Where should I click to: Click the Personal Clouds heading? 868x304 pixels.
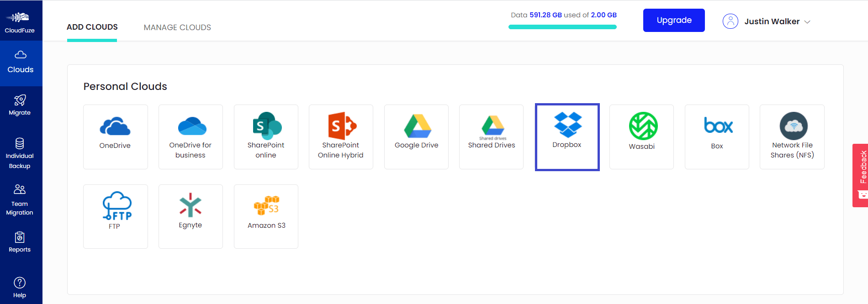pos(125,86)
